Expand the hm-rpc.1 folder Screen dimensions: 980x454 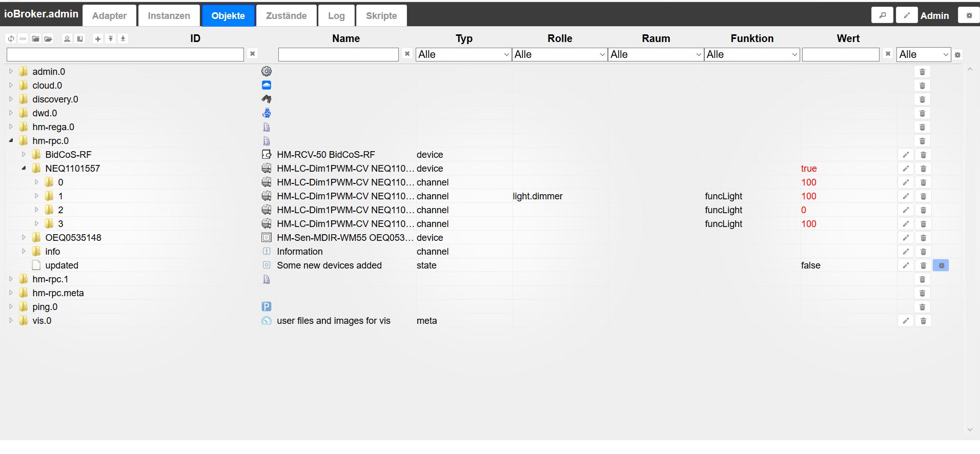pyautogui.click(x=11, y=279)
